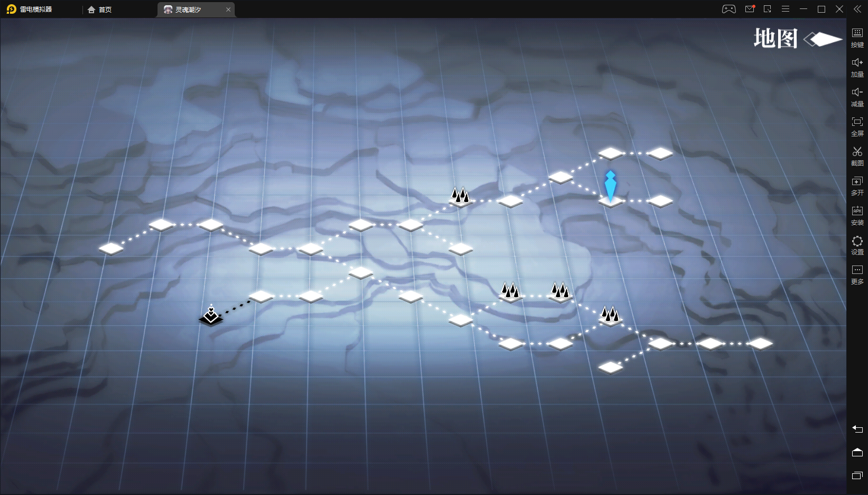Open the hamburger menu in title bar
The height and width of the screenshot is (495, 868).
click(786, 9)
